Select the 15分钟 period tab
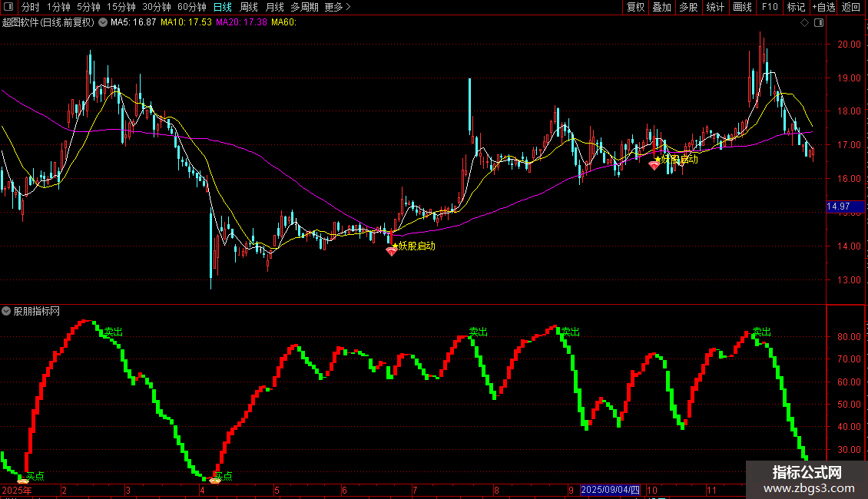This screenshot has width=868, height=499. point(121,7)
